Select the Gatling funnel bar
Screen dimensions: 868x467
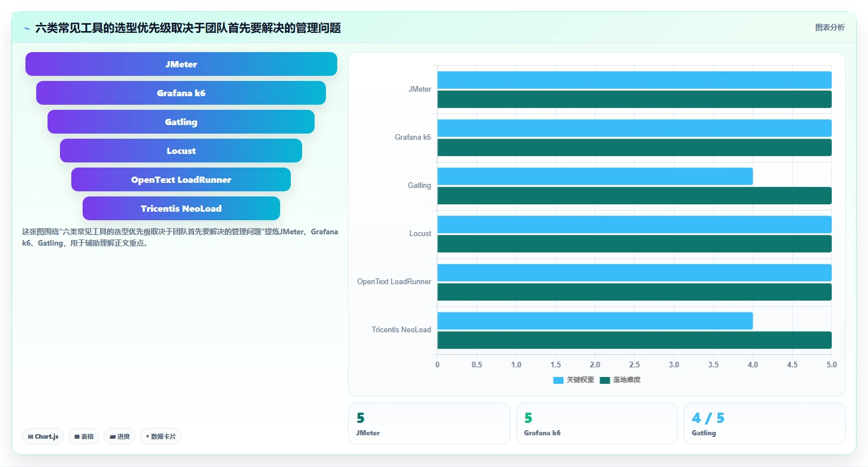(181, 122)
